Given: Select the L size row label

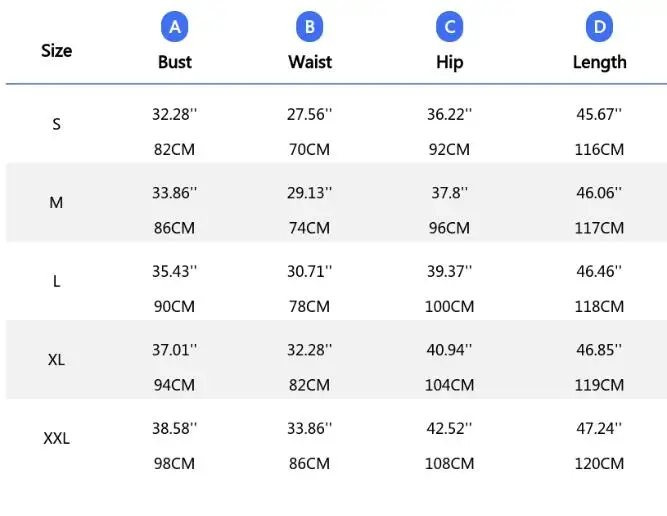Looking at the screenshot, I should point(57,281).
